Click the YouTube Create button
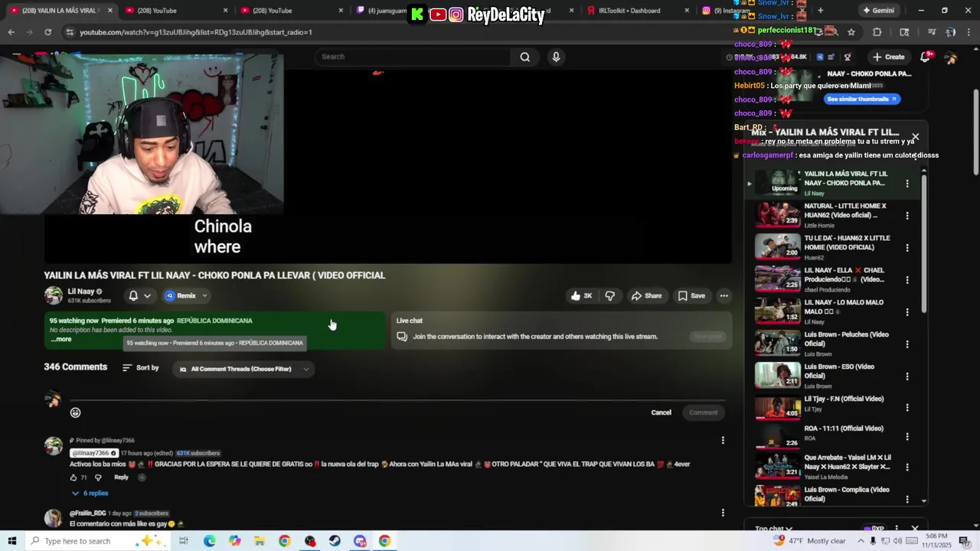 [x=888, y=57]
